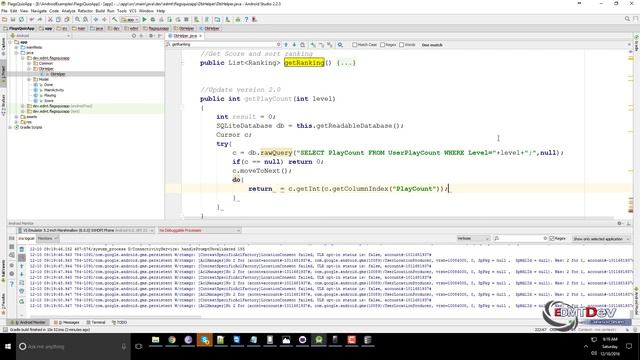Click the scroll from source target icon
The image size is (640, 360).
[133, 36]
